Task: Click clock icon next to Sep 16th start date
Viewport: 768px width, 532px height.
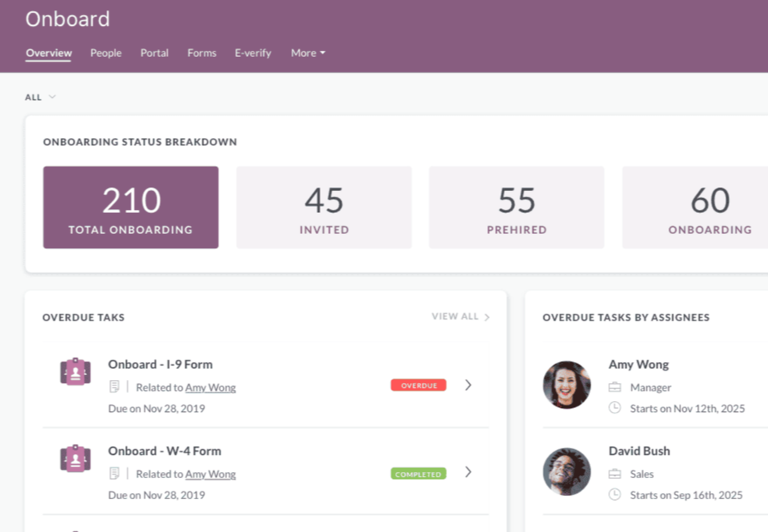Action: coord(615,495)
